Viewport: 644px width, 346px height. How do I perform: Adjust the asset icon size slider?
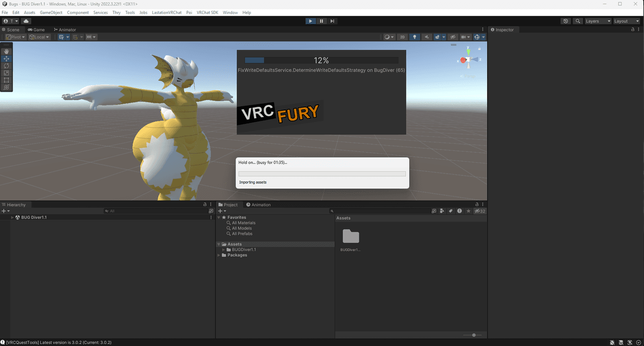tap(473, 335)
